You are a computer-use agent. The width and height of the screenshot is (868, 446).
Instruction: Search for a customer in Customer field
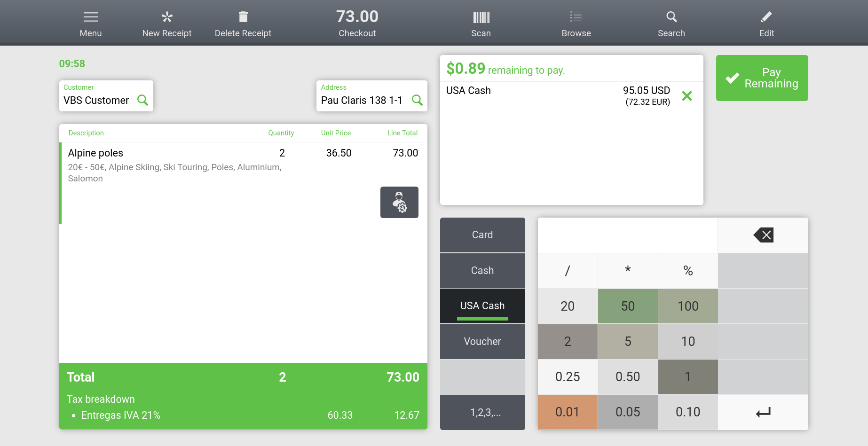tap(142, 100)
